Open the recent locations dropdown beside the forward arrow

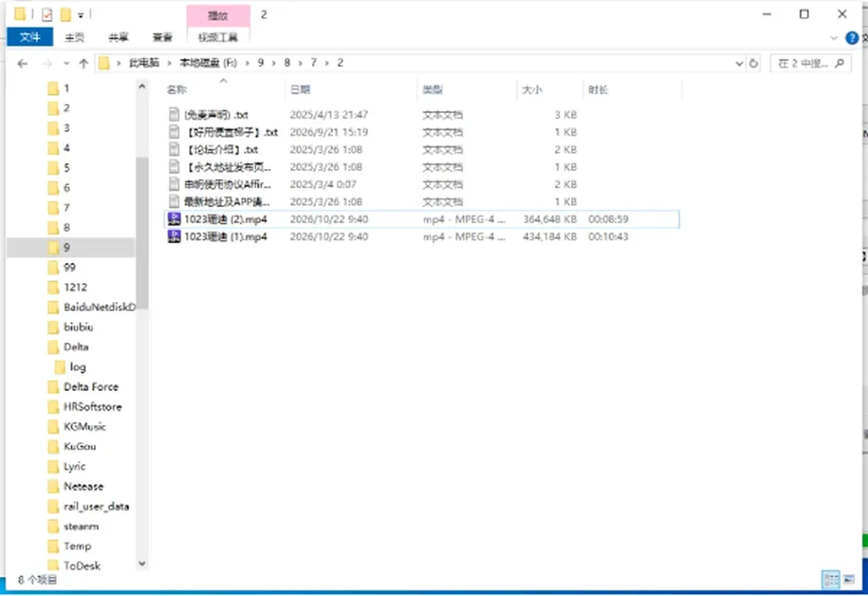click(x=66, y=63)
